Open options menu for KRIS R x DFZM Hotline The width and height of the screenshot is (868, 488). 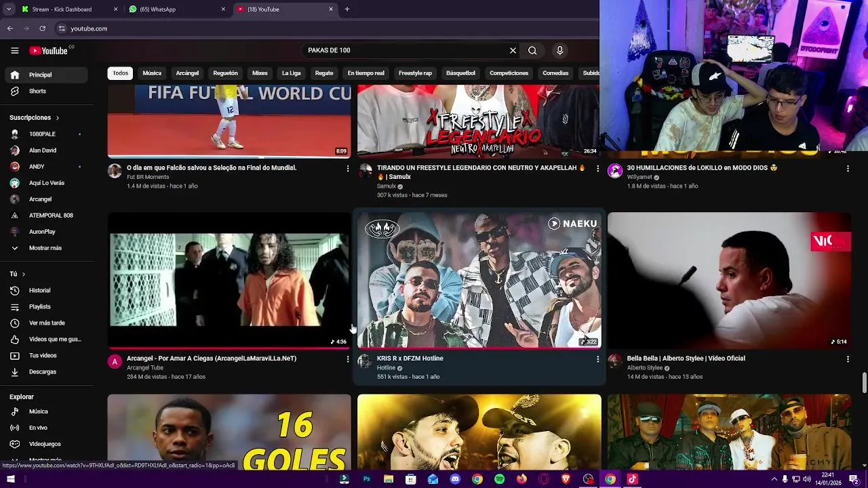coord(597,359)
